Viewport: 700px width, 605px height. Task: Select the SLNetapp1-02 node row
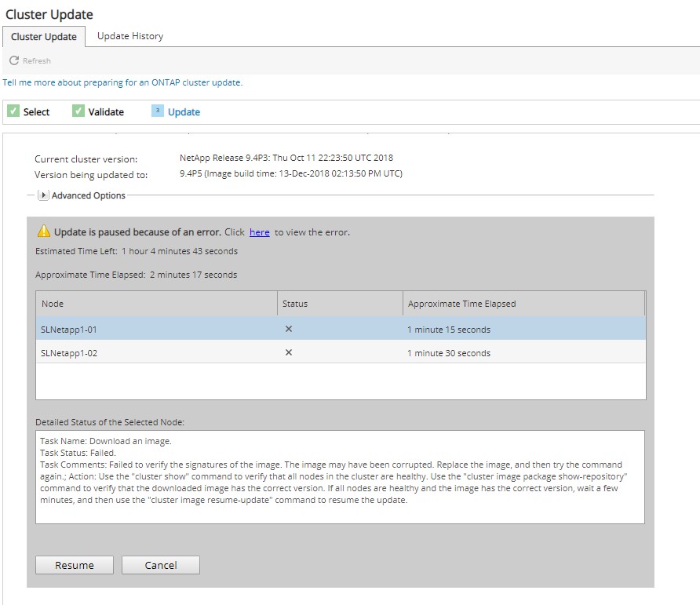point(157,353)
